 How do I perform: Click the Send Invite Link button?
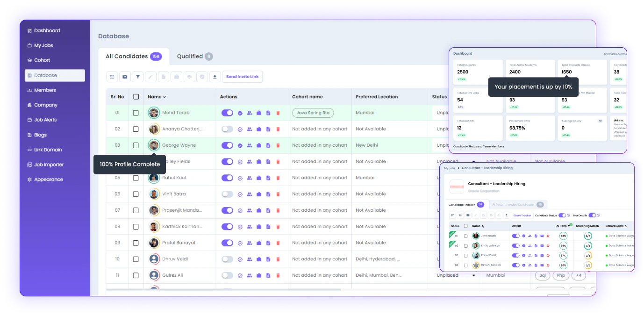243,76
